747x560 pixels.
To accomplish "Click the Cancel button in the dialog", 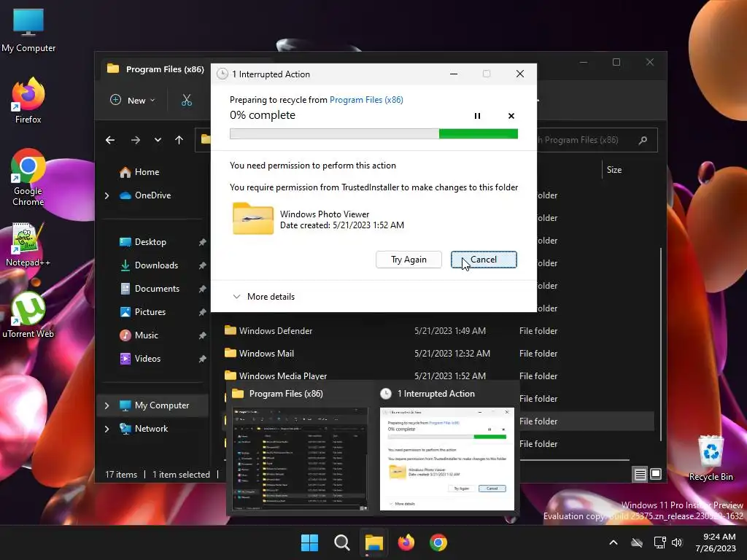I will click(x=484, y=260).
